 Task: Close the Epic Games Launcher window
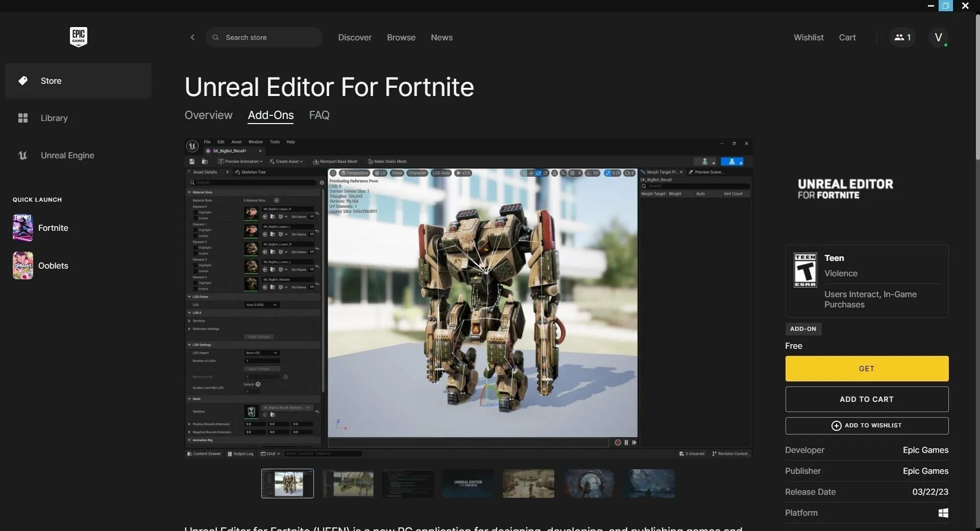(965, 6)
